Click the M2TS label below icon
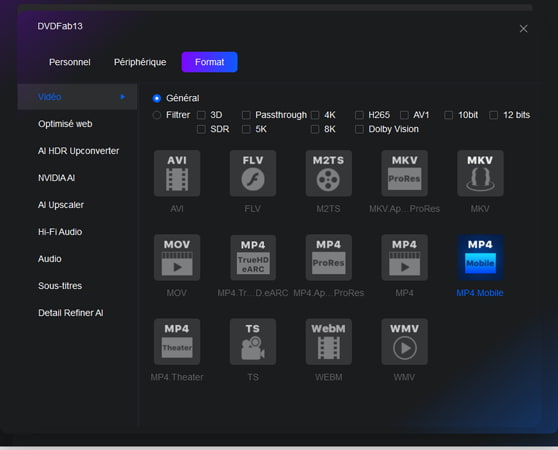The width and height of the screenshot is (558, 450). (328, 209)
